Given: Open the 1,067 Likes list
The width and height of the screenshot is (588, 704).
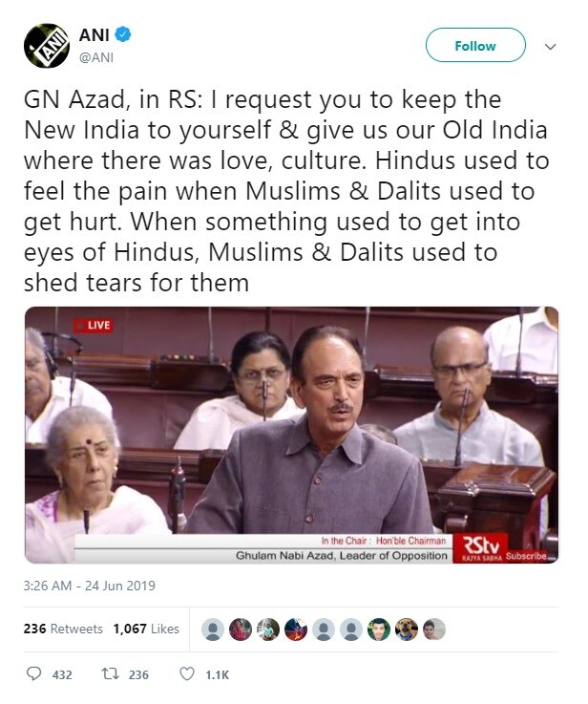Looking at the screenshot, I should coord(146,629).
